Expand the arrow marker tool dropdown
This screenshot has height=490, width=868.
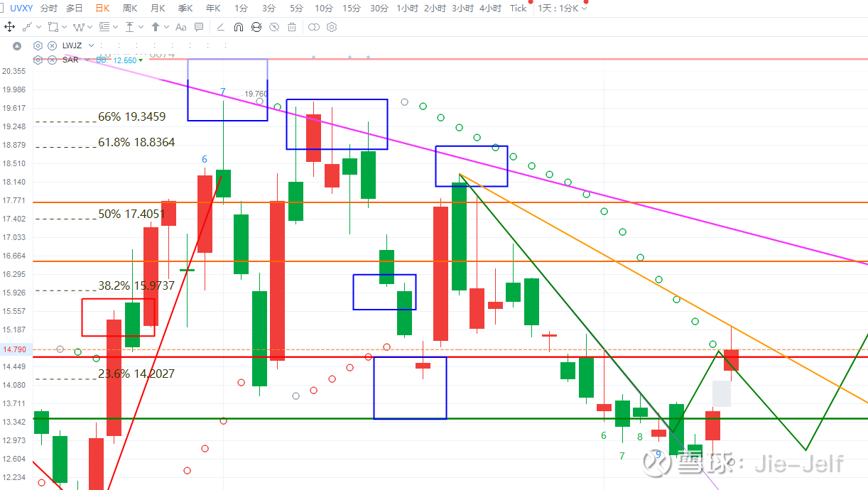167,27
